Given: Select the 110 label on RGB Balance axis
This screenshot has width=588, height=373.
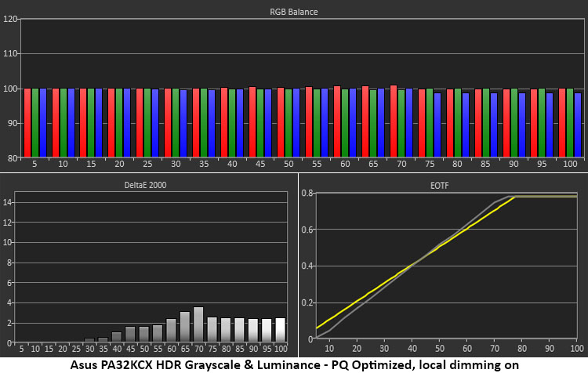Looking at the screenshot, I should coord(10,53).
